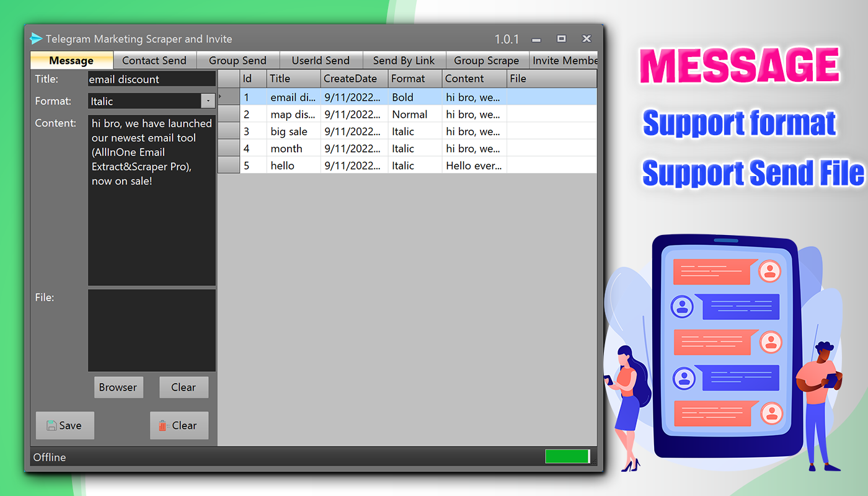Click the Title input field
868x496 pixels.
tap(151, 79)
